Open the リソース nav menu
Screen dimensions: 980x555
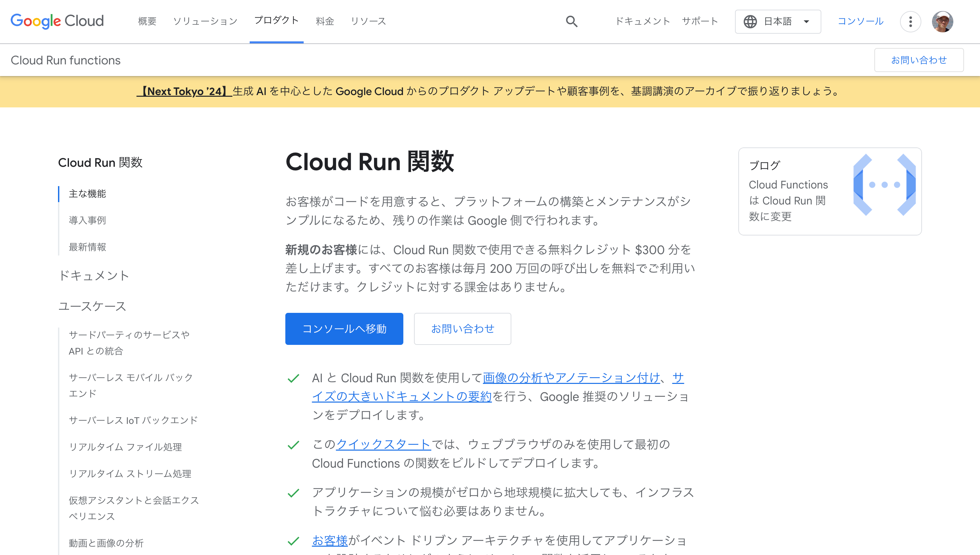coord(368,21)
